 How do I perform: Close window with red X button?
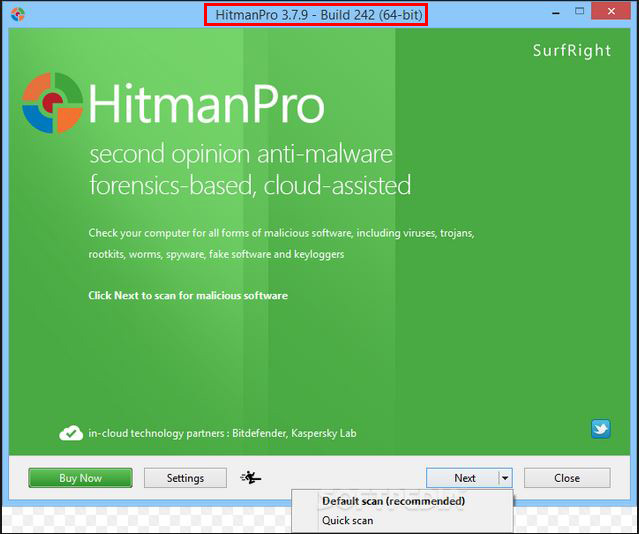pyautogui.click(x=611, y=11)
